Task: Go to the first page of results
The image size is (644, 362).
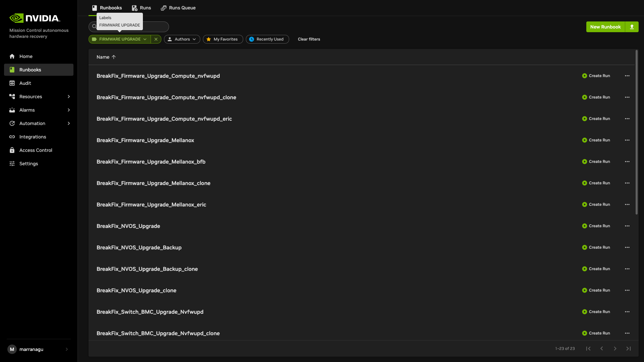Action: click(588, 349)
